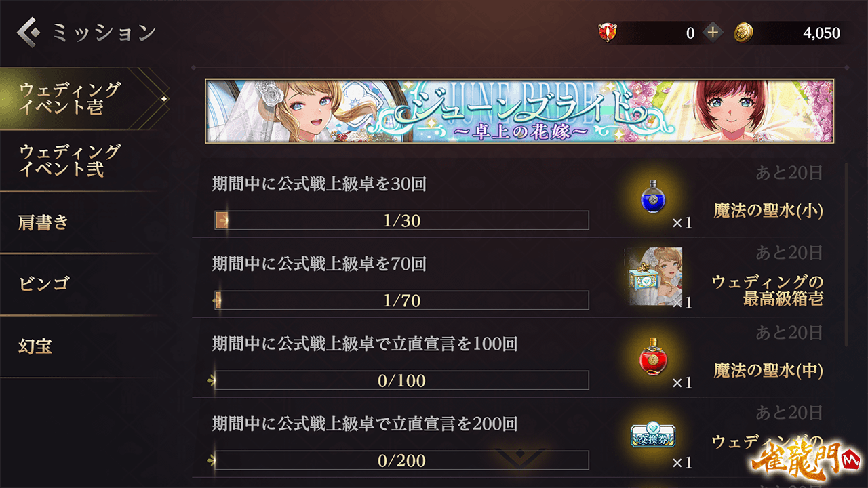Viewport: 868px width, 488px height.
Task: Click the 1/30 mission progress bar
Action: (x=401, y=220)
